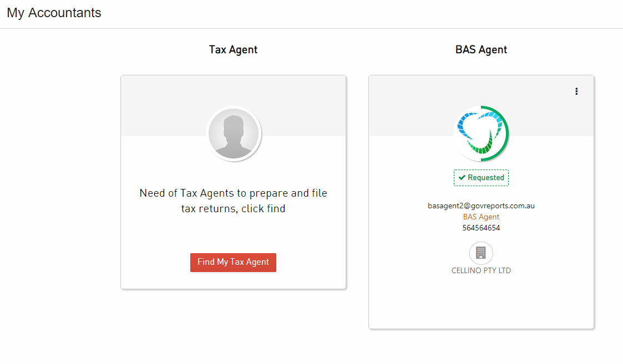The image size is (623, 364).
Task: Click the orange BAS Agent role label
Action: [x=481, y=217]
